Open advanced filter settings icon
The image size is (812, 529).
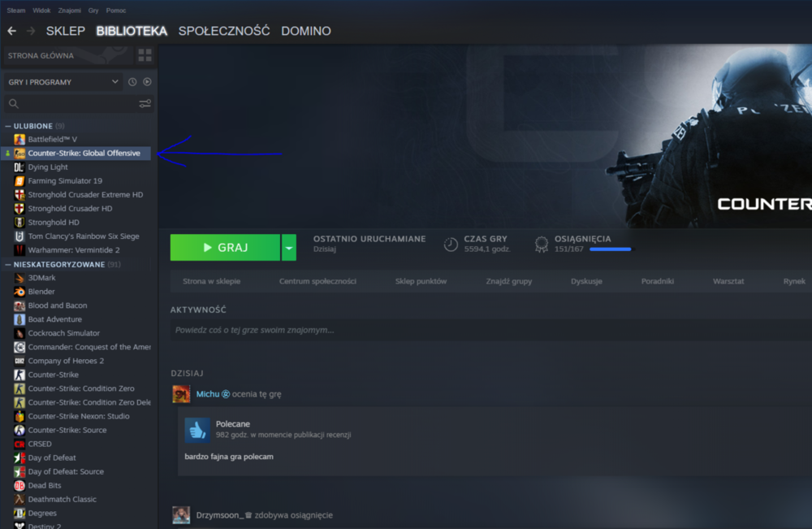(145, 104)
